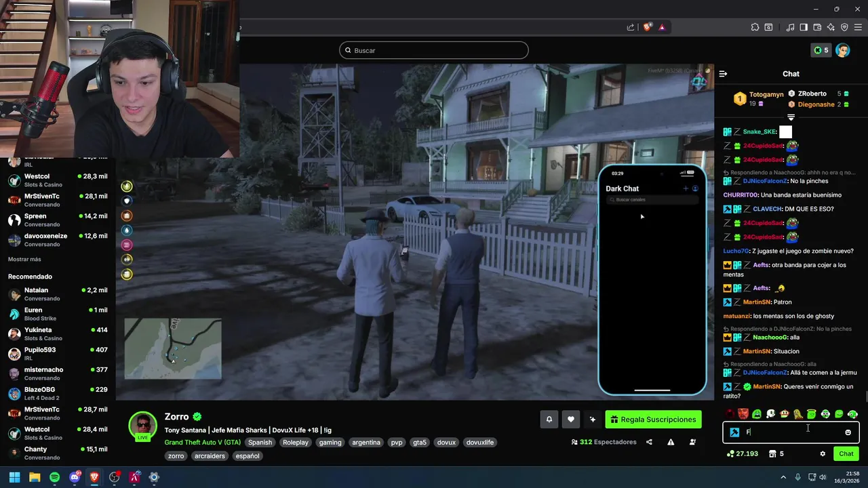
Task: Open Discord from the taskbar
Action: (75, 477)
